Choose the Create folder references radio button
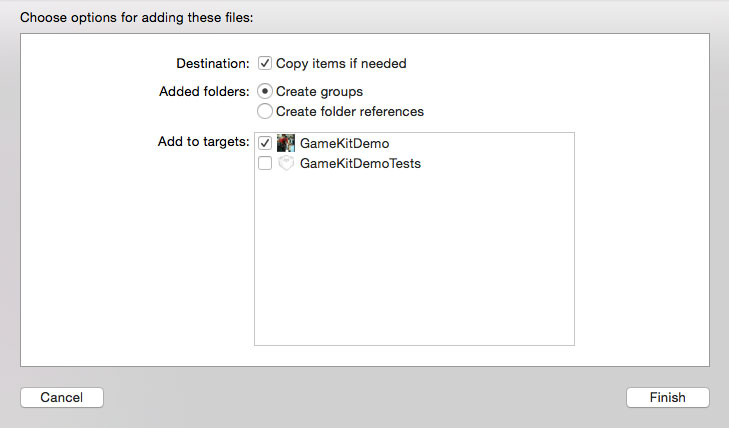Screen dimensions: 729x428 265,111
